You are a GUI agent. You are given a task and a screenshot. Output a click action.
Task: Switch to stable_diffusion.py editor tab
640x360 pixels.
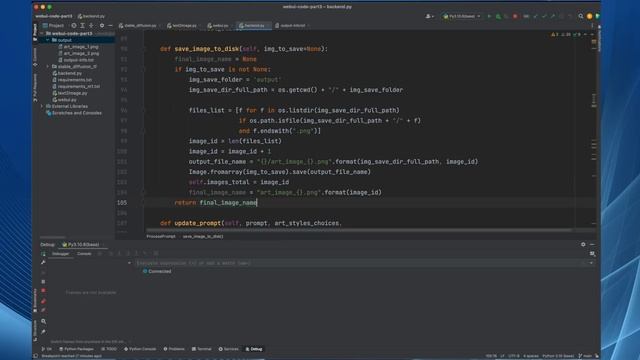tap(138, 25)
